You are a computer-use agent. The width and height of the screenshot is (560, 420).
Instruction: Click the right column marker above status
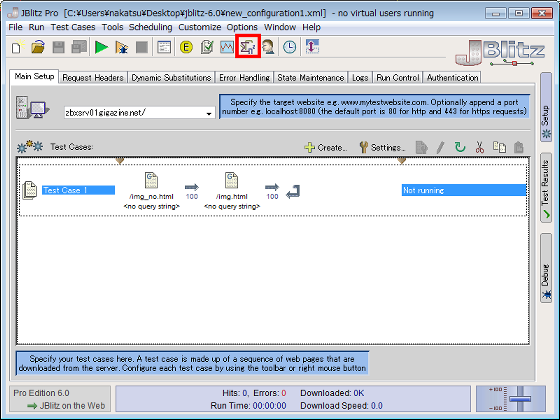(x=402, y=161)
